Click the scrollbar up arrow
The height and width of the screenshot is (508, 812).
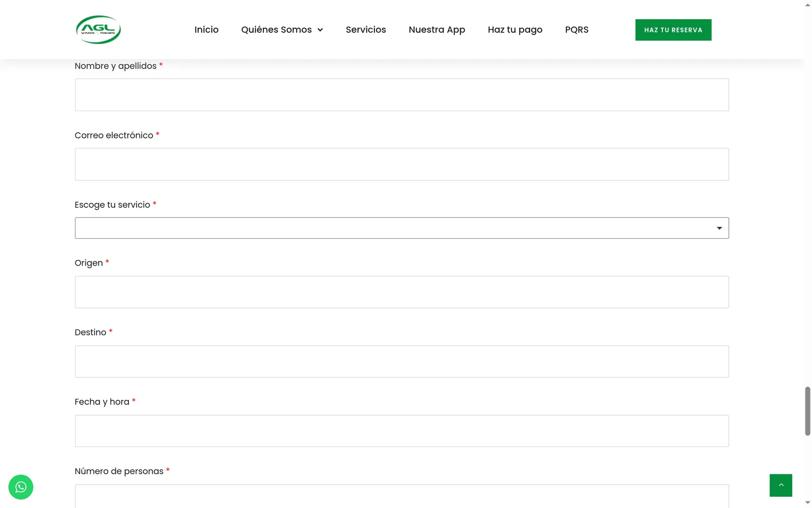coord(807,5)
